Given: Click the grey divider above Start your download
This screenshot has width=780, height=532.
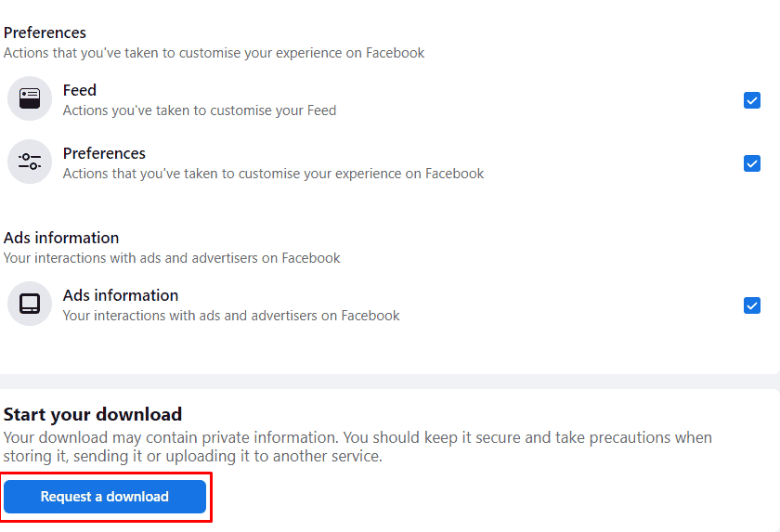Looking at the screenshot, I should pos(390,382).
